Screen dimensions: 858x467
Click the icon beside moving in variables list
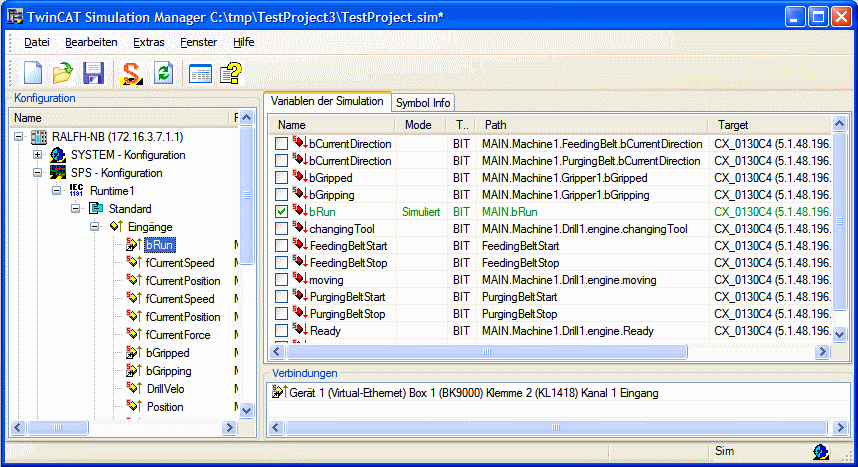300,279
